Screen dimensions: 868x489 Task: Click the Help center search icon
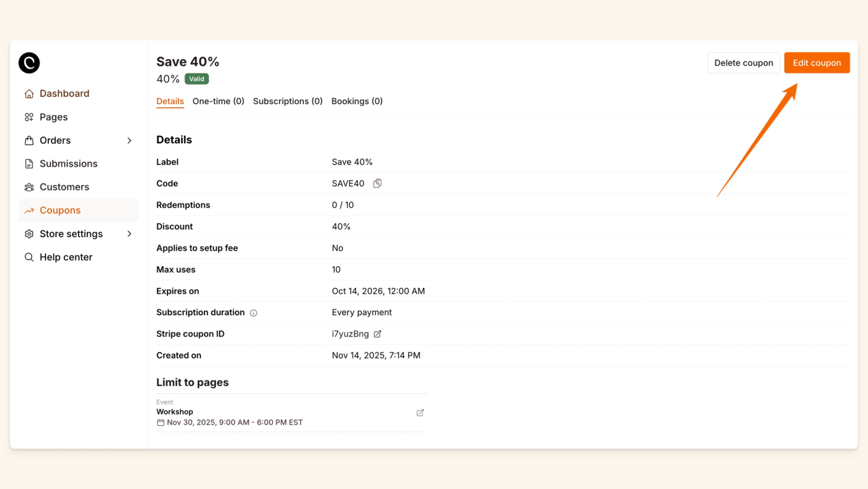pos(29,257)
